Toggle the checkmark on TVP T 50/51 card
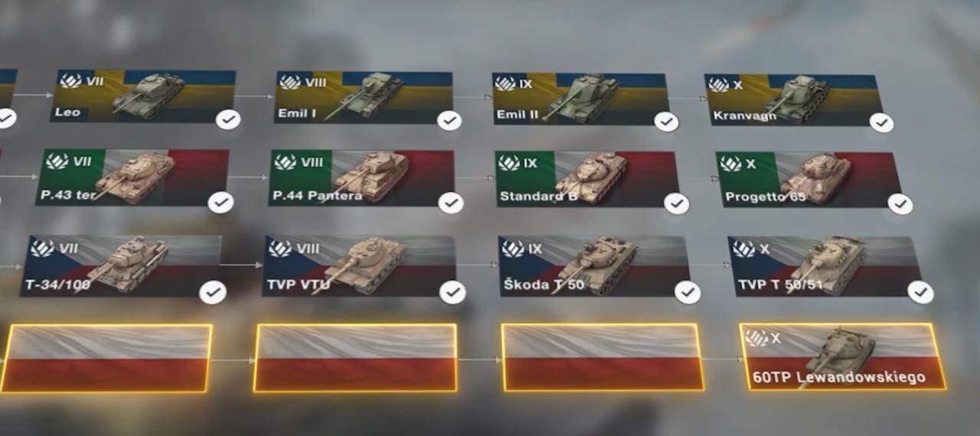The image size is (980, 436). (x=920, y=291)
